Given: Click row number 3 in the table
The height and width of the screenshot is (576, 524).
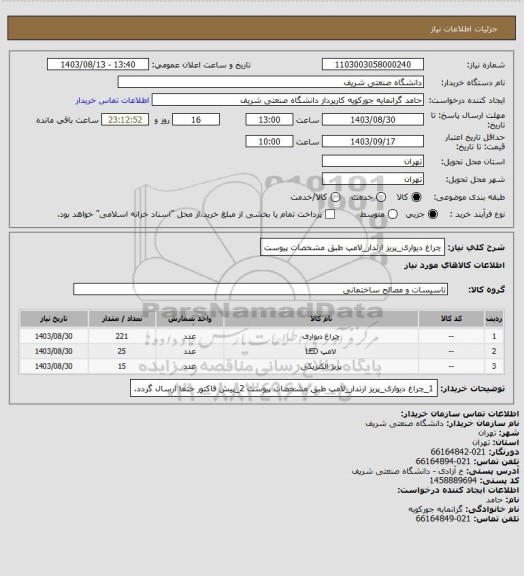Looking at the screenshot, I should 494,366.
